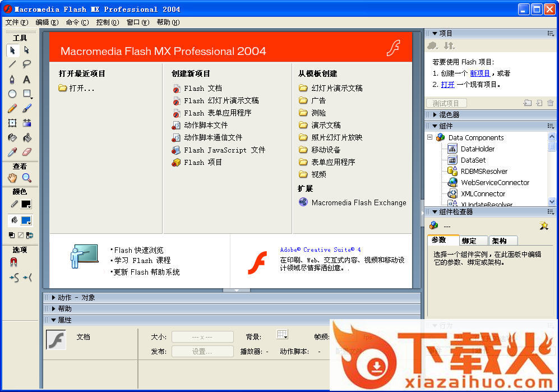Expand the 动作 - 对象 panel
The image size is (559, 392).
(x=53, y=297)
